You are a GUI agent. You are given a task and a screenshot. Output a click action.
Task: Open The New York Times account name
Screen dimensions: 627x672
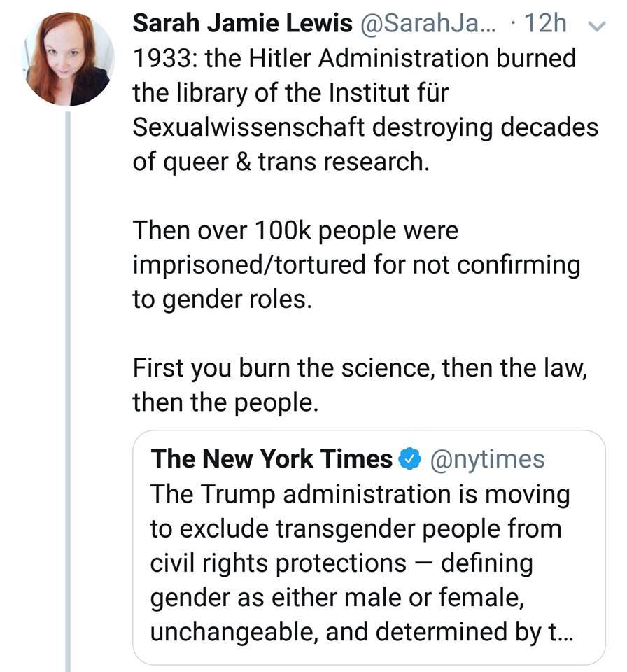click(x=272, y=459)
